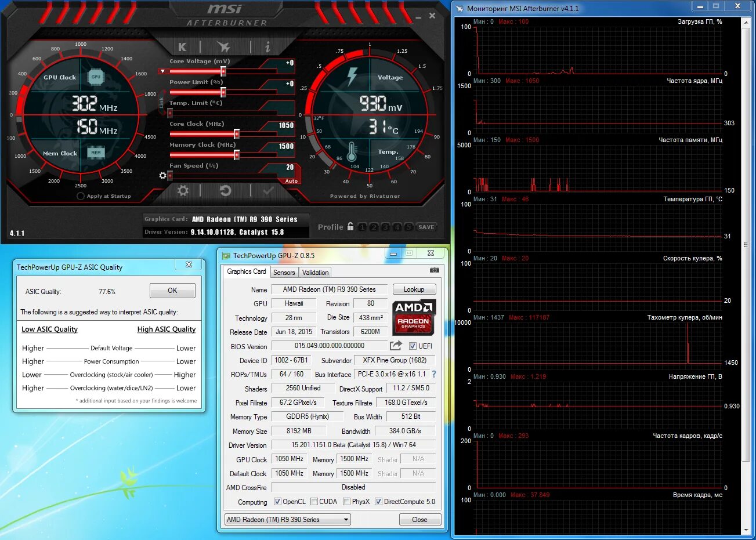Viewport: 756px width, 540px height.
Task: Toggle Auto fan speed mode
Action: [x=291, y=181]
